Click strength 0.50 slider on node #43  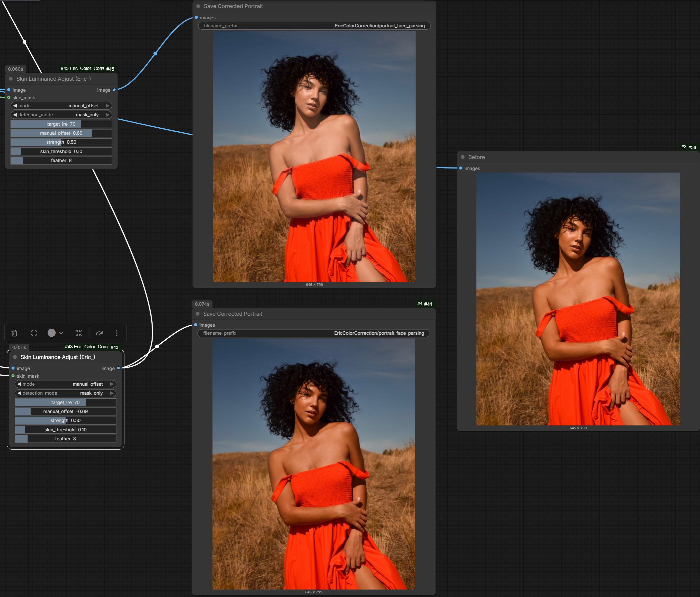point(66,421)
